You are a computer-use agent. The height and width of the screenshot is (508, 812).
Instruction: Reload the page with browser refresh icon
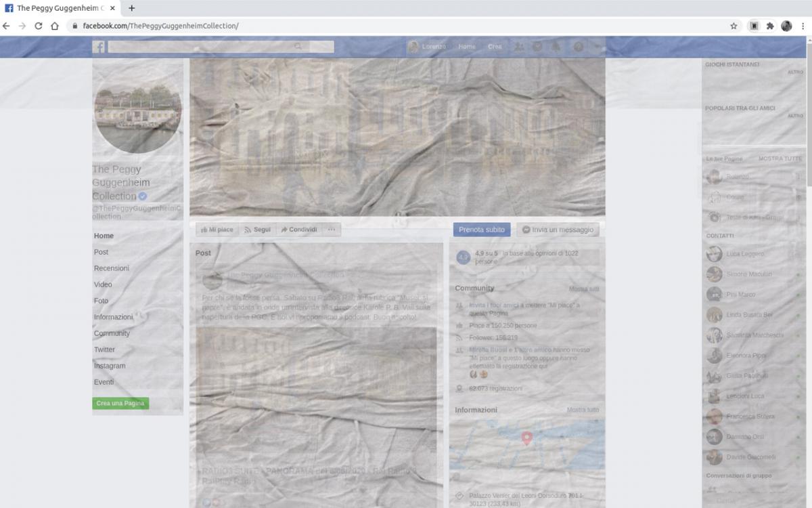39,26
